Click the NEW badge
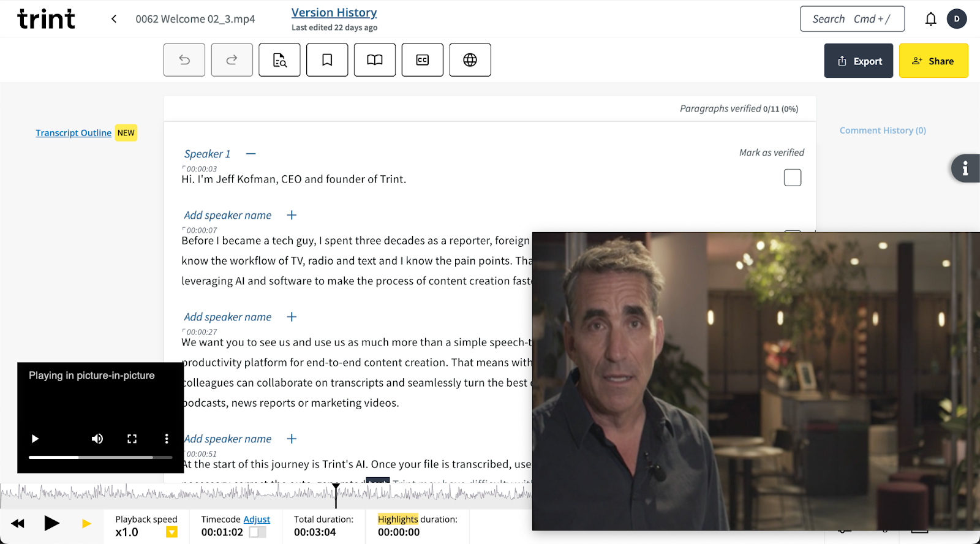Screen dimensions: 980x544 126,133
